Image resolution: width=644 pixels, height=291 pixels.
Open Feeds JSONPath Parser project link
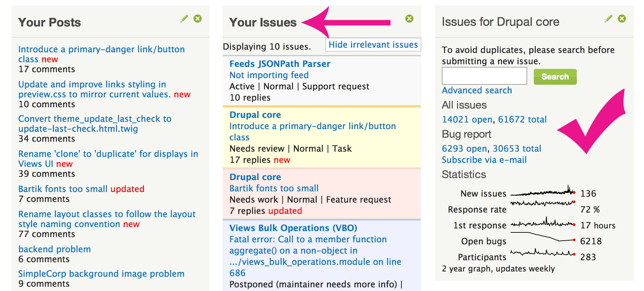(x=280, y=64)
